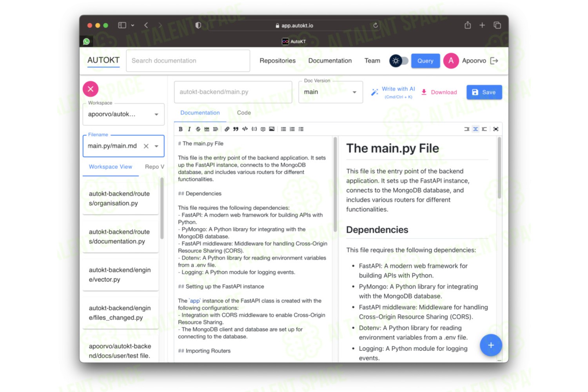This screenshot has height=392, width=588.
Task: Click the Safari privacy shield icon
Action: [198, 25]
